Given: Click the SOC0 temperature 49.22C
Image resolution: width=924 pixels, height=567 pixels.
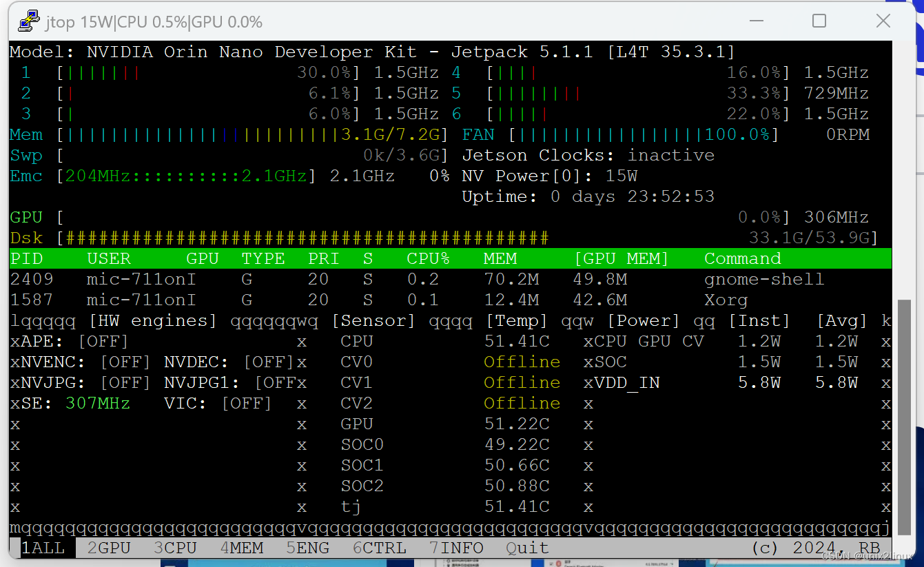Looking at the screenshot, I should click(x=517, y=444).
